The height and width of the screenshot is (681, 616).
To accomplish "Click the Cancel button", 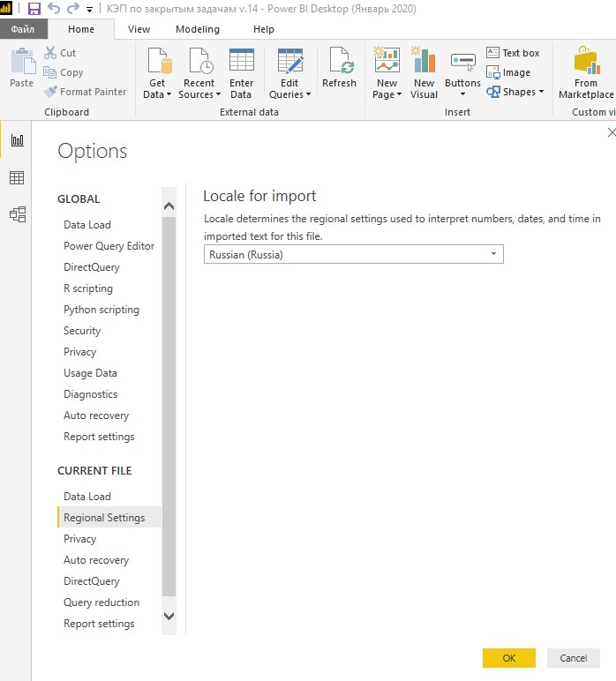I will pos(574,658).
